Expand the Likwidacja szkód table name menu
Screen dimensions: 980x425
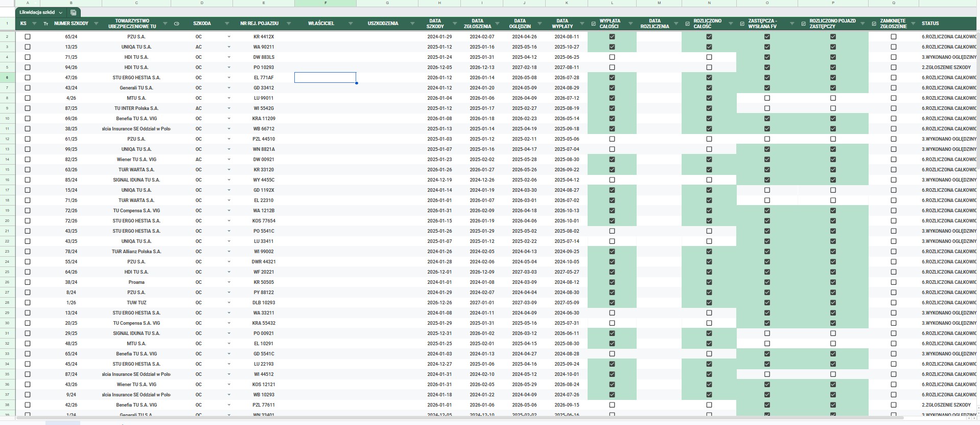[61, 12]
